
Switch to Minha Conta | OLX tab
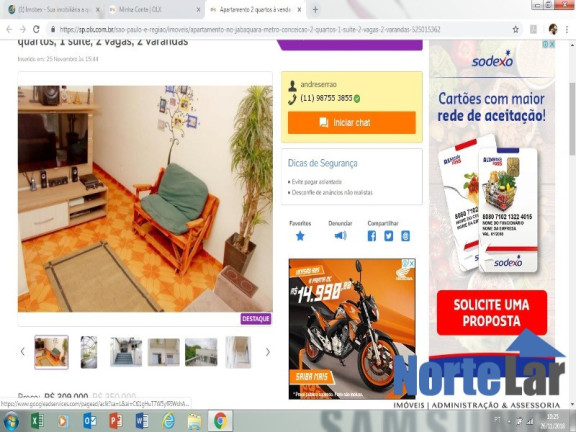click(154, 10)
